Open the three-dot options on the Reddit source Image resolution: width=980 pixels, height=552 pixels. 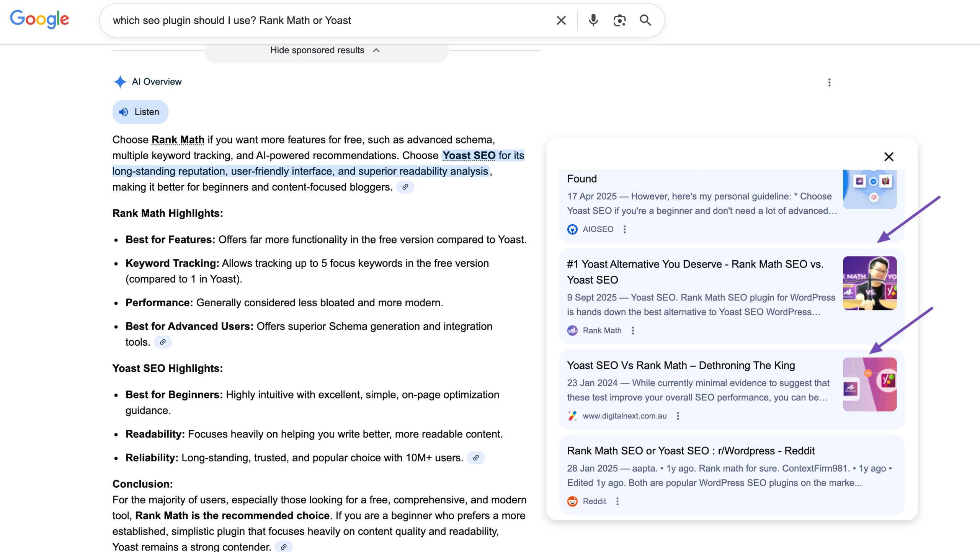click(x=617, y=501)
